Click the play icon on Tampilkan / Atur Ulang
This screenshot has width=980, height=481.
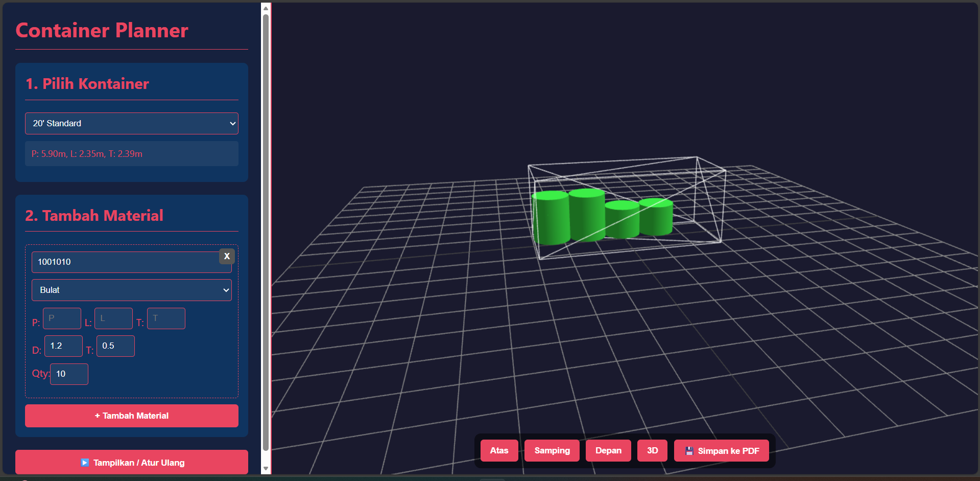85,462
